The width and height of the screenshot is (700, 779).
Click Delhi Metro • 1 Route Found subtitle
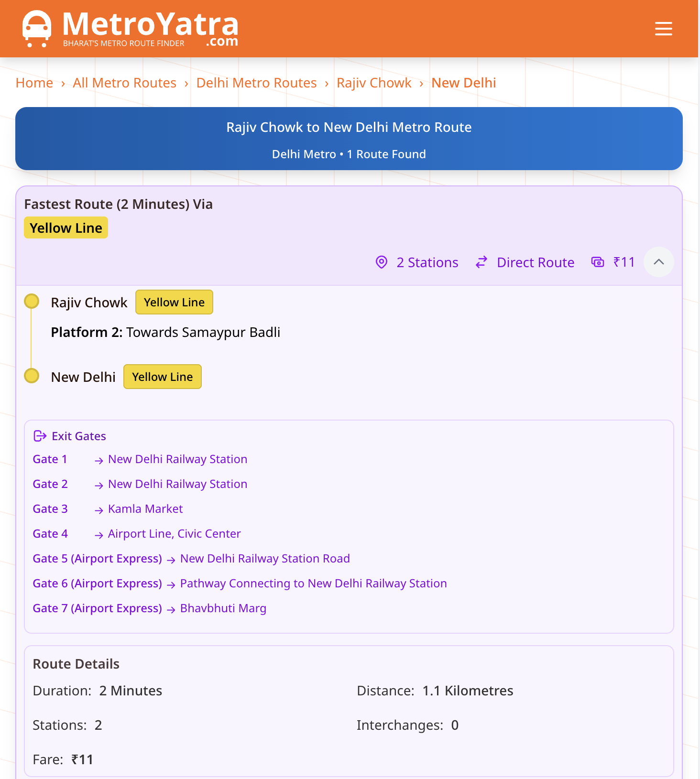click(349, 154)
